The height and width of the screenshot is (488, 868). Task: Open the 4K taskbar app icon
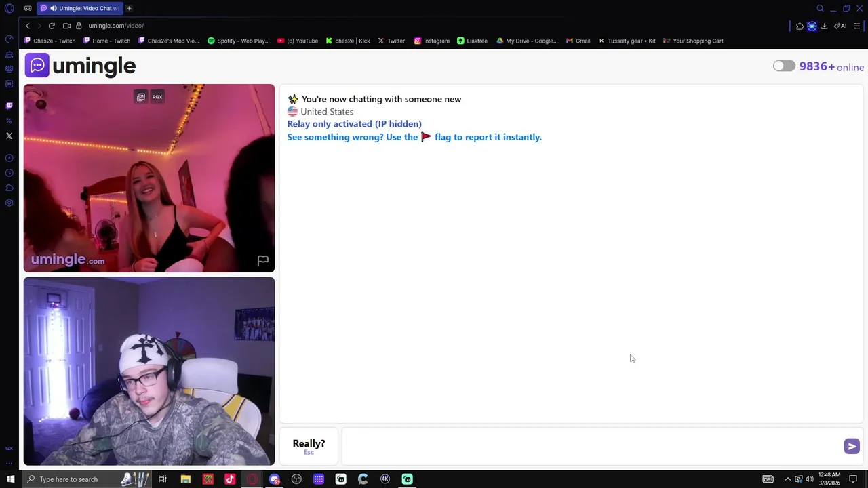click(x=385, y=479)
